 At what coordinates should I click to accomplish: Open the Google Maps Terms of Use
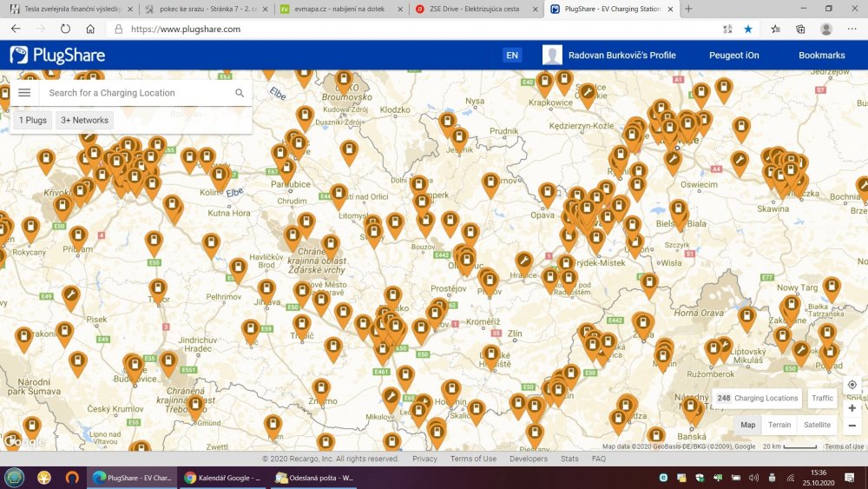pyautogui.click(x=844, y=446)
